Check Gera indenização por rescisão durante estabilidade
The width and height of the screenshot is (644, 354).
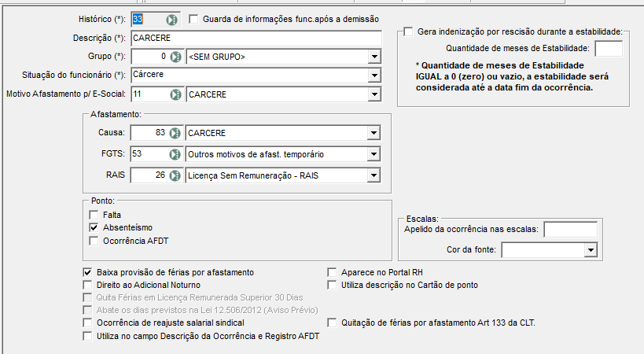[408, 31]
